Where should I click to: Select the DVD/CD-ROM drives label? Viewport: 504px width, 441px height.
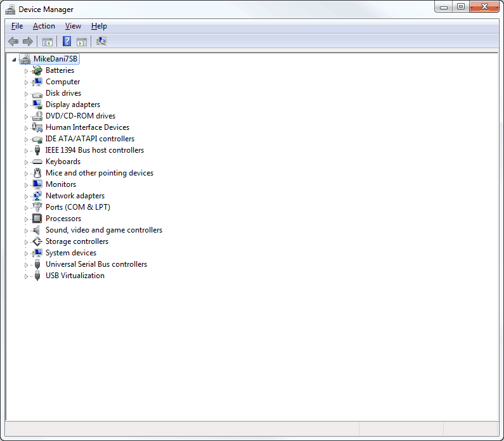pyautogui.click(x=81, y=116)
